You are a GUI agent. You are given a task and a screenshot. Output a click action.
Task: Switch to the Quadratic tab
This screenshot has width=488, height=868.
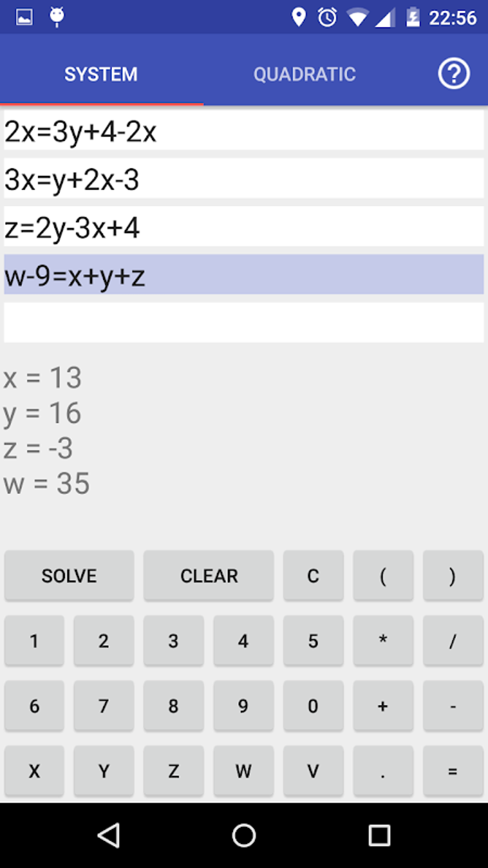(x=304, y=74)
